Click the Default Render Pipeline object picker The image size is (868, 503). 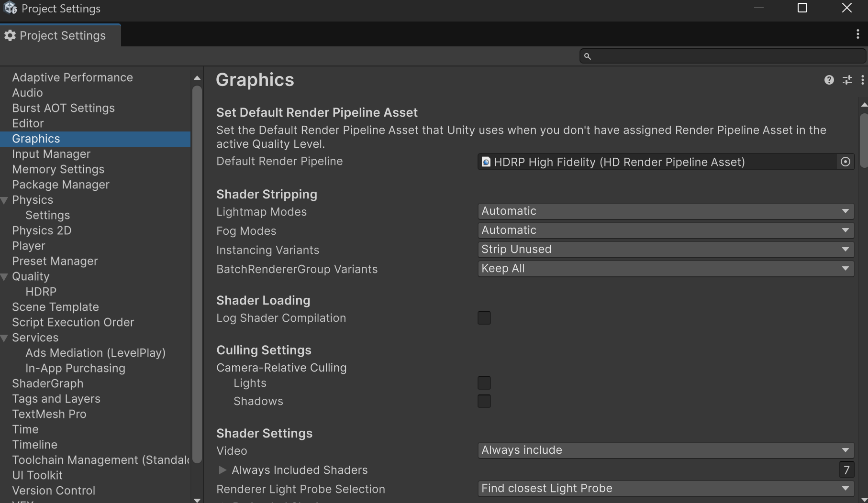(845, 162)
